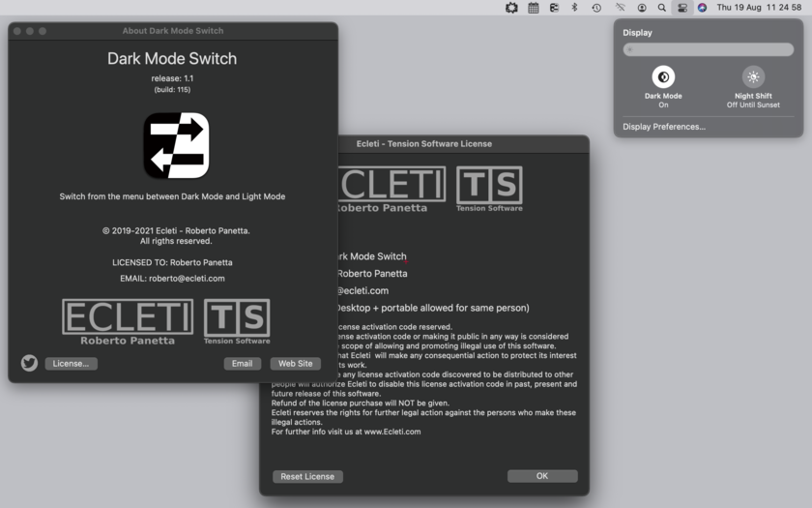Click '(build: 115)' text

click(x=172, y=90)
